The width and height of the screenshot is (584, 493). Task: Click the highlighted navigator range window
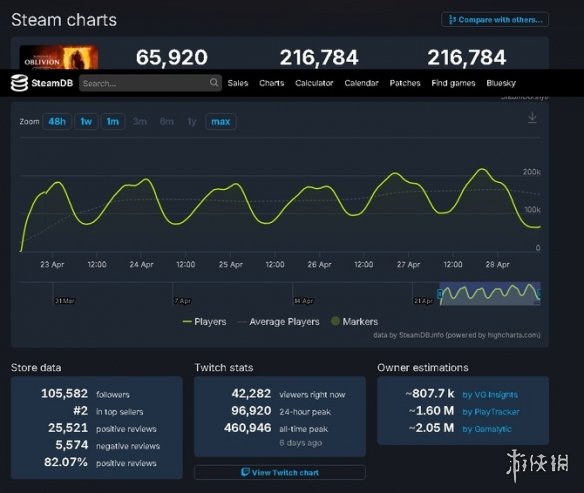[490, 294]
